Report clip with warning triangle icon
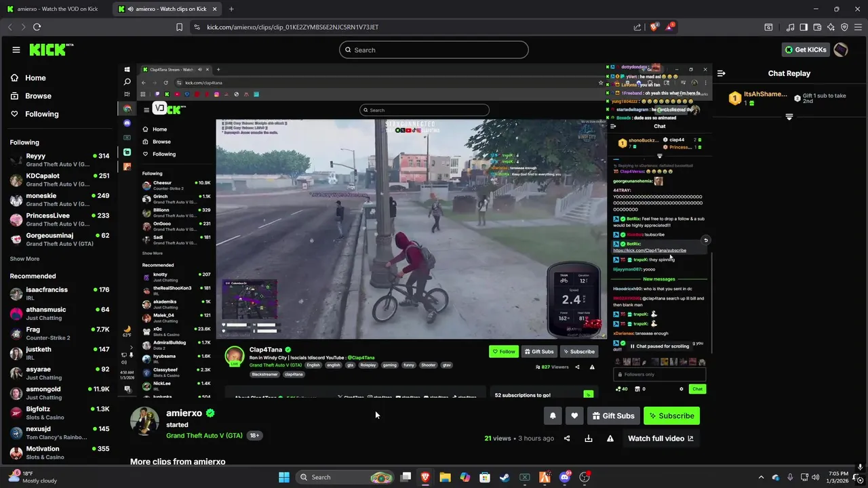 click(610, 439)
